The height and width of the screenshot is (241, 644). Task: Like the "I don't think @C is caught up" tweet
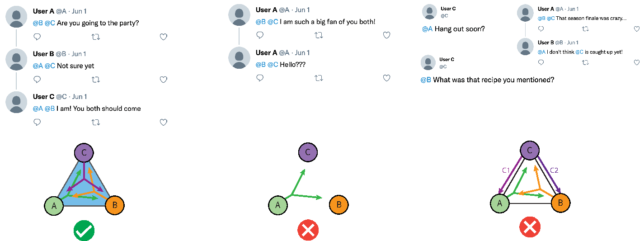pyautogui.click(x=636, y=62)
